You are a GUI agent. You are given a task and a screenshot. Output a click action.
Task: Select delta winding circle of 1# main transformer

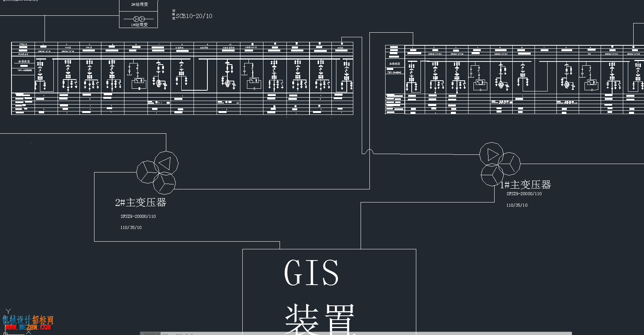[x=492, y=154]
